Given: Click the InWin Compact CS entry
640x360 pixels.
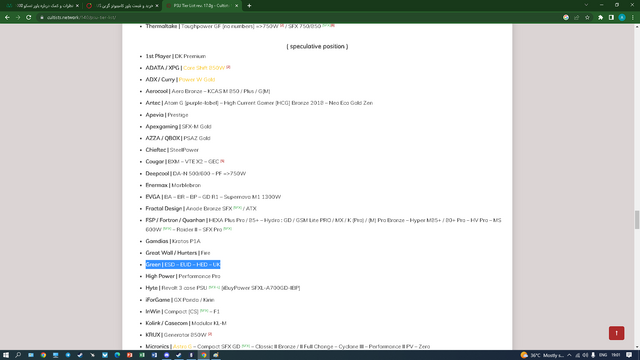Looking at the screenshot, I should pyautogui.click(x=182, y=311).
